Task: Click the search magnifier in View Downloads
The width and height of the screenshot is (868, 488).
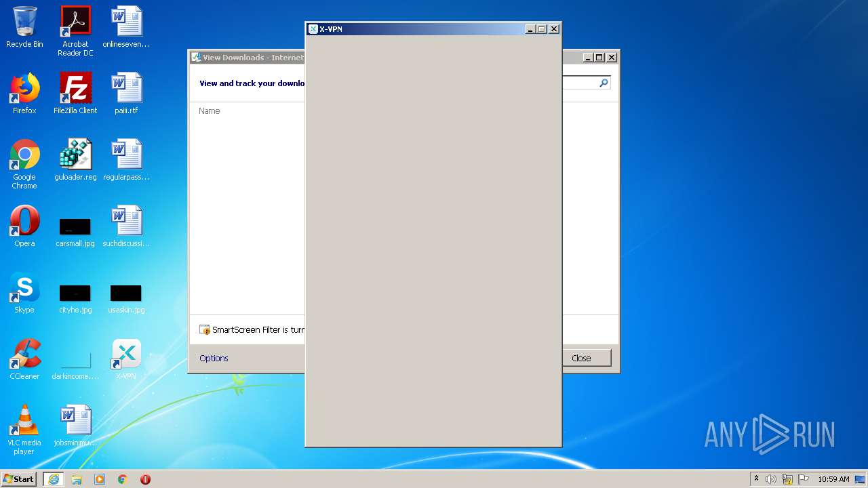Action: click(604, 83)
